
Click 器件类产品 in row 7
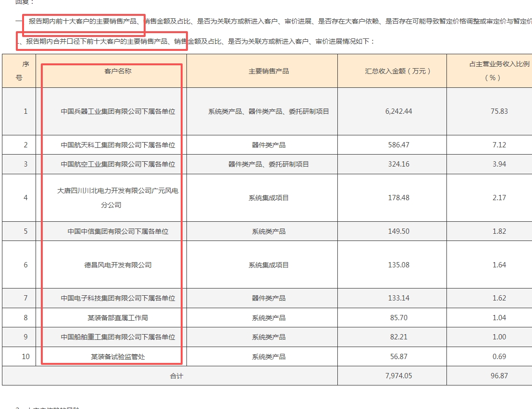268,298
